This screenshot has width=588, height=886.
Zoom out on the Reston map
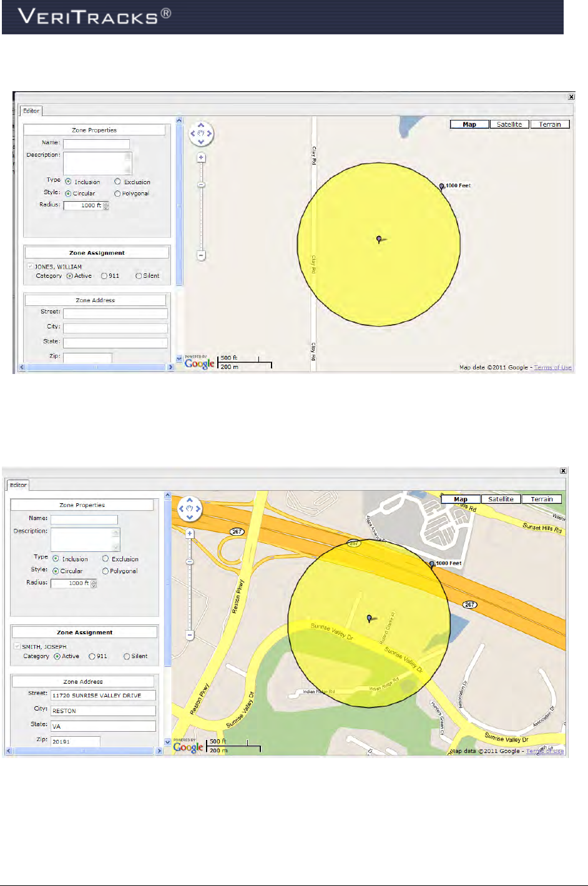click(x=190, y=635)
